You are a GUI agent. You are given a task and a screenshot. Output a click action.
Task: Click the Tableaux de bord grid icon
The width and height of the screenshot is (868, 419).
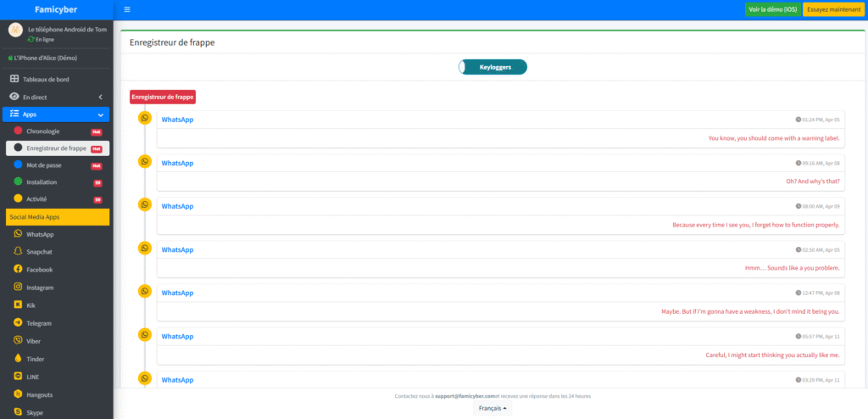click(x=15, y=79)
